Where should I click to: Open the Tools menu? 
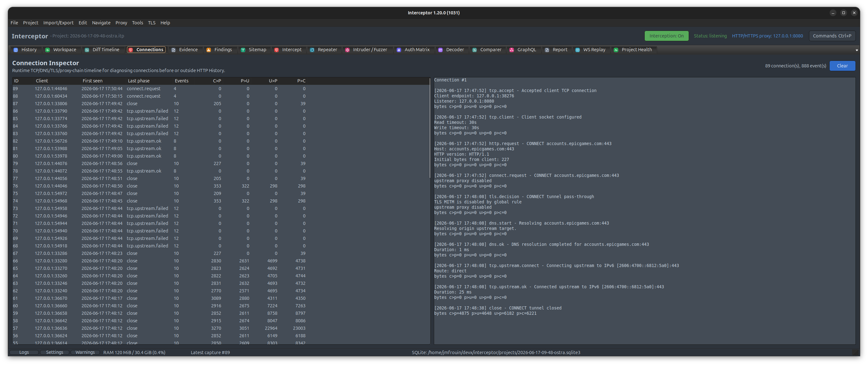137,22
